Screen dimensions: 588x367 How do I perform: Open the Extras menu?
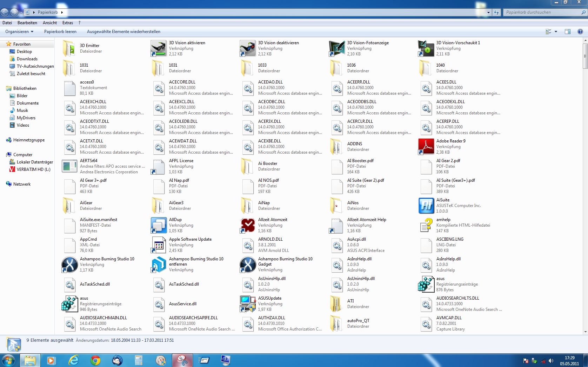68,23
